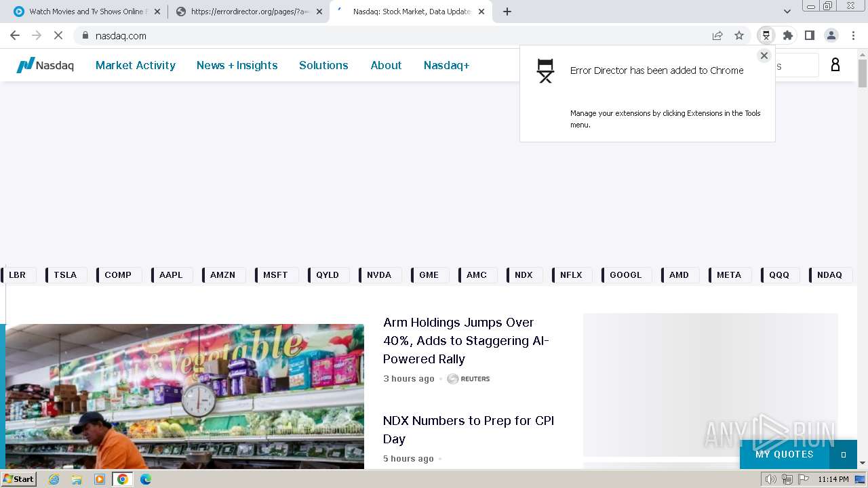Select the NVDA ticker chip
This screenshot has width=868, height=488.
point(379,274)
